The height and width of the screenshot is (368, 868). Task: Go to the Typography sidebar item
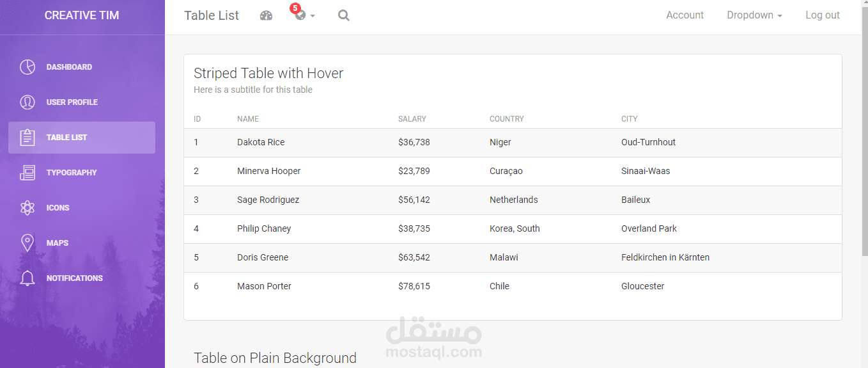(x=72, y=173)
